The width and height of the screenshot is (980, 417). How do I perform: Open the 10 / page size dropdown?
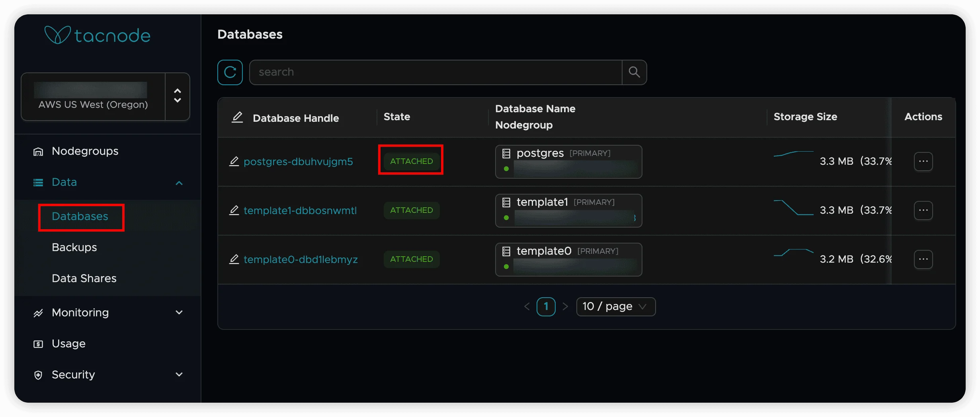click(615, 307)
